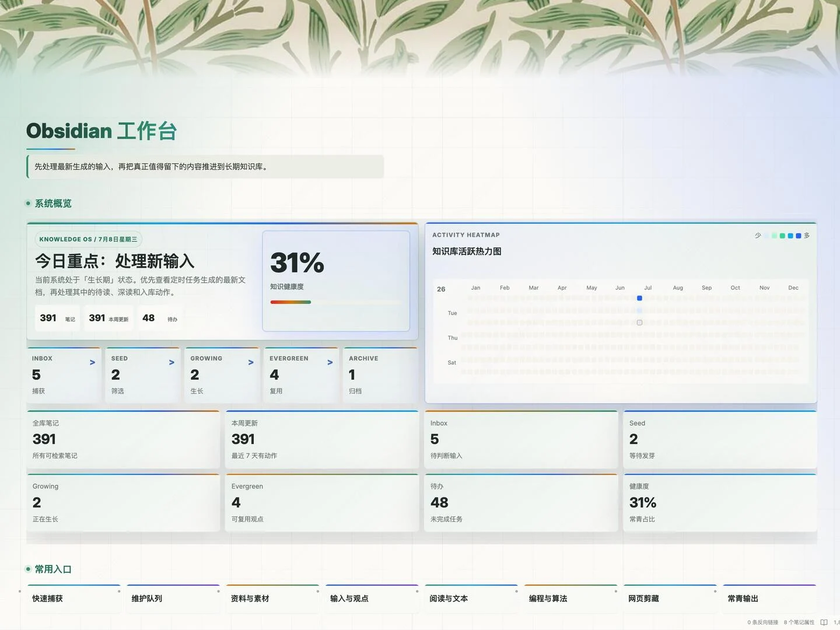Image resolution: width=840 pixels, height=630 pixels.
Task: Click the 26 year label in heatmap
Action: point(441,289)
